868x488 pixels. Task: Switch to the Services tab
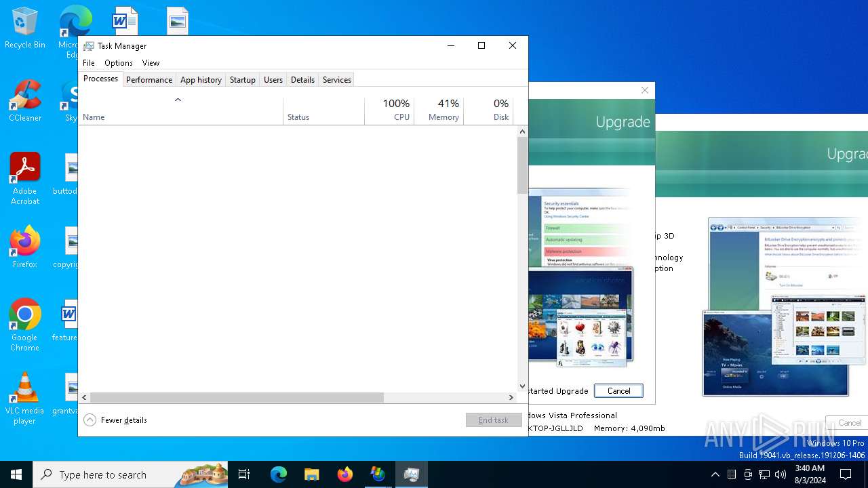click(x=337, y=80)
